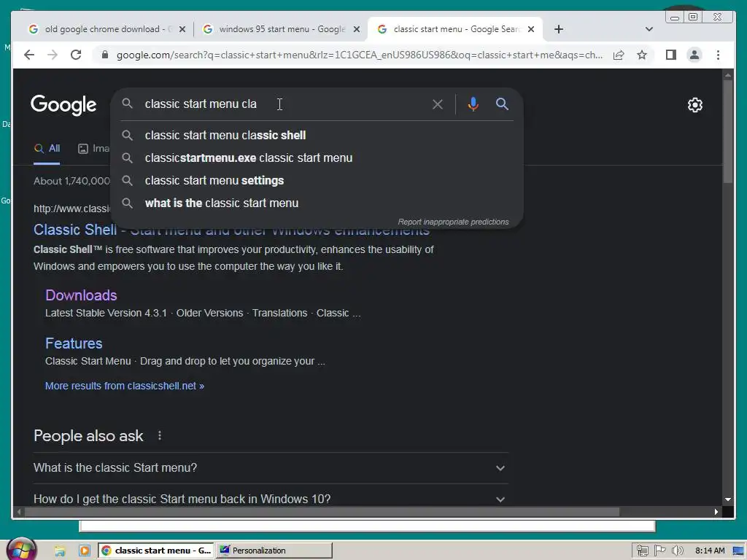Open More results from classicshell.net
Image resolution: width=747 pixels, height=560 pixels.
coord(124,386)
